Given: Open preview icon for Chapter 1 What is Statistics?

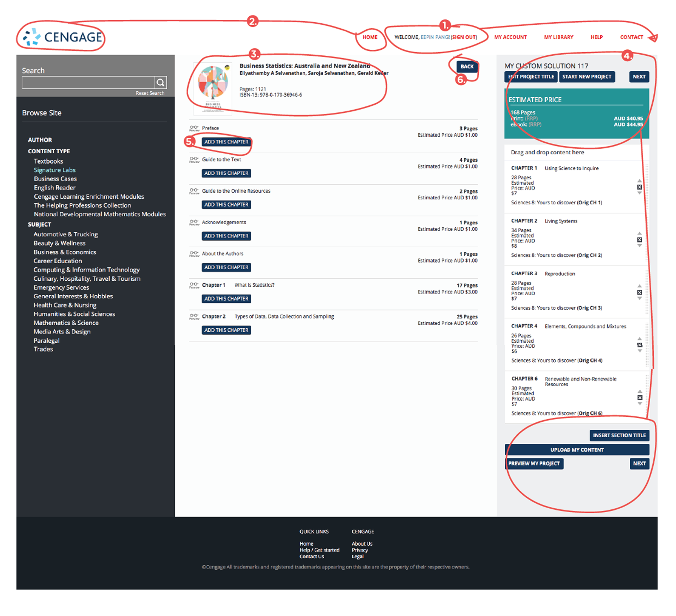Looking at the screenshot, I should point(194,285).
